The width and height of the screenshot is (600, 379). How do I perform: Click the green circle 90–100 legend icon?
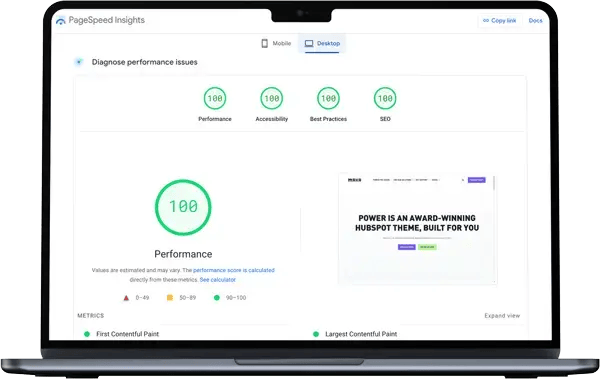[217, 297]
